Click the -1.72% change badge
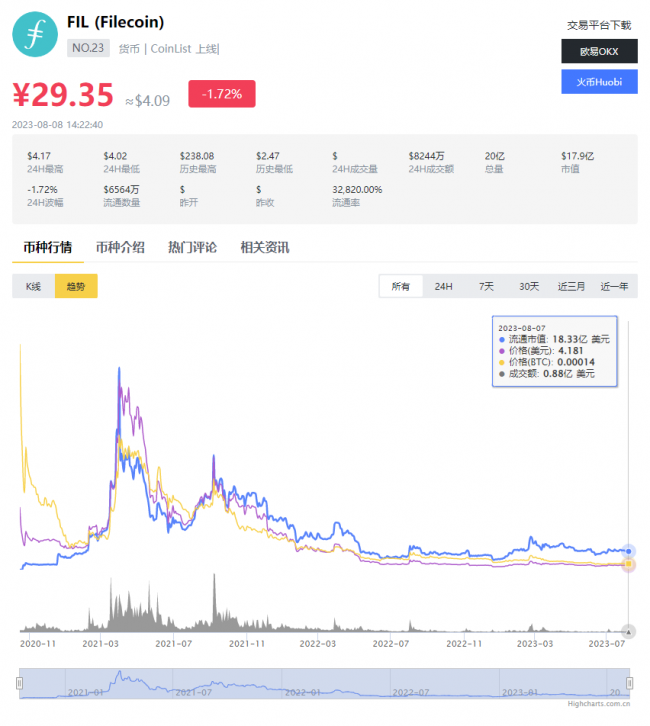Viewport: 650px width, 726px height. pyautogui.click(x=222, y=94)
